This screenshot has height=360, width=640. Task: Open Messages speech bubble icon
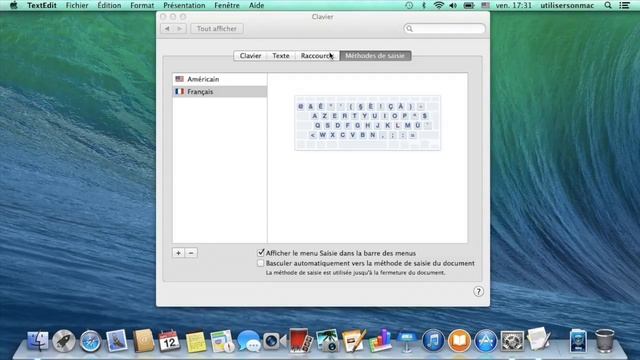tap(248, 341)
